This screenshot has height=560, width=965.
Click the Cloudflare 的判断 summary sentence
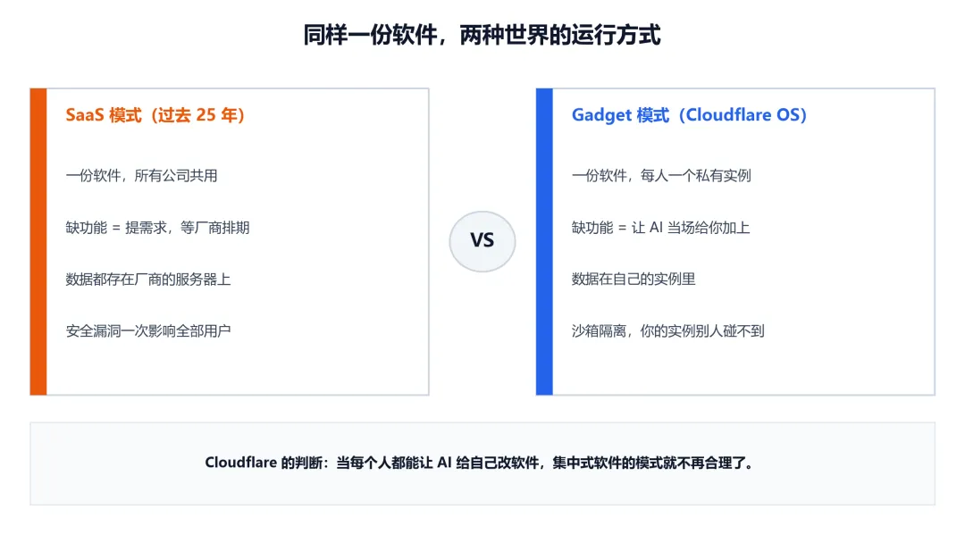click(480, 463)
